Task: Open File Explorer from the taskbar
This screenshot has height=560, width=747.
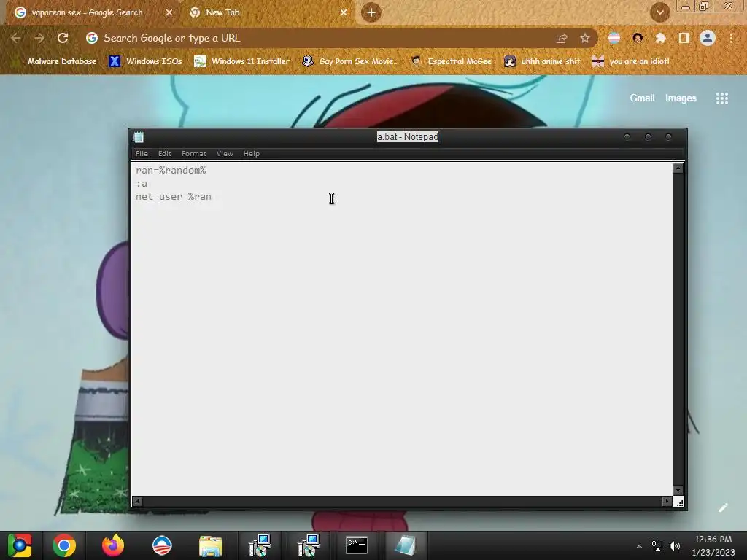Action: [211, 545]
